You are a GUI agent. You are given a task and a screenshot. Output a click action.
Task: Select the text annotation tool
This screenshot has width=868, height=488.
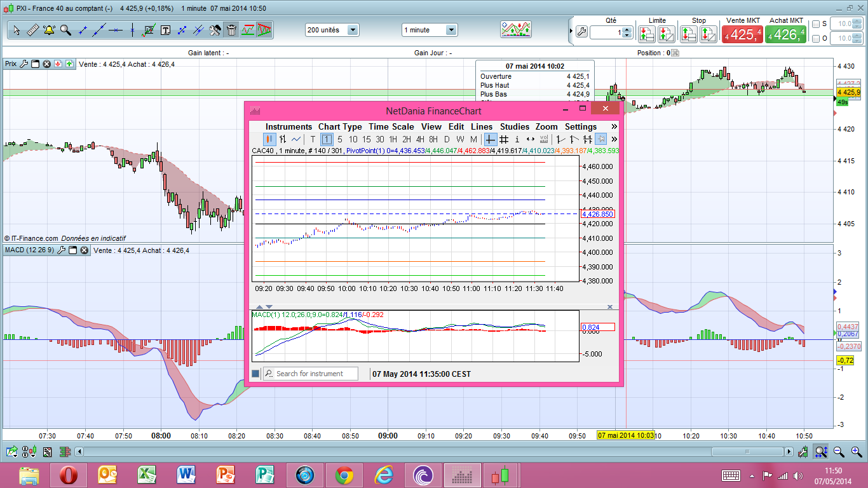(x=165, y=30)
